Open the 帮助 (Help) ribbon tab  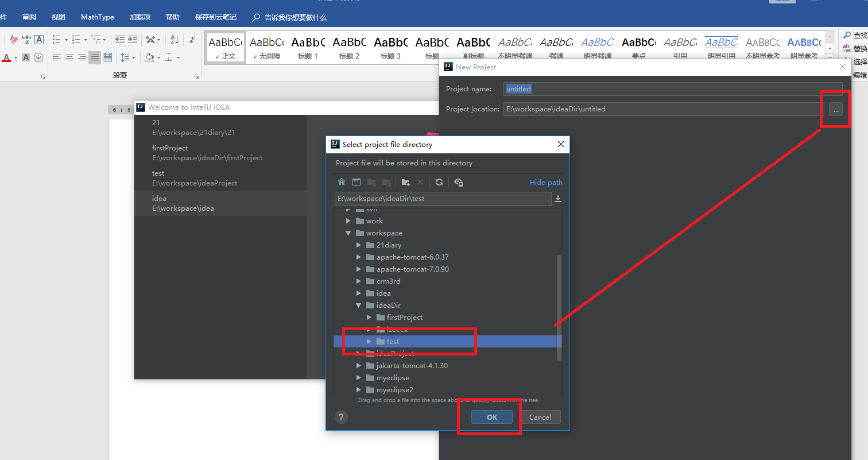172,17
